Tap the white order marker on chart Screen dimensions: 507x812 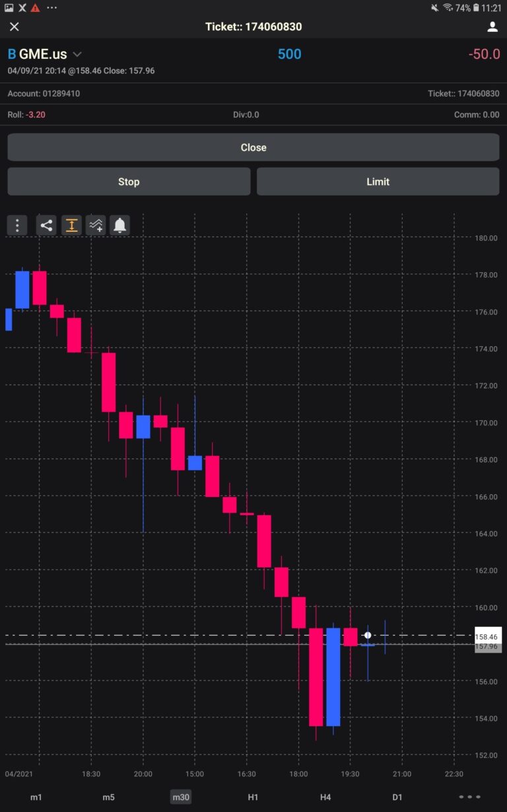coord(368,636)
